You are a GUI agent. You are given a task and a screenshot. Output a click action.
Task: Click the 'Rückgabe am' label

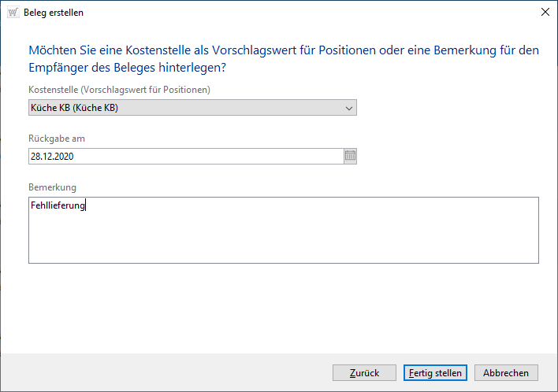57,139
